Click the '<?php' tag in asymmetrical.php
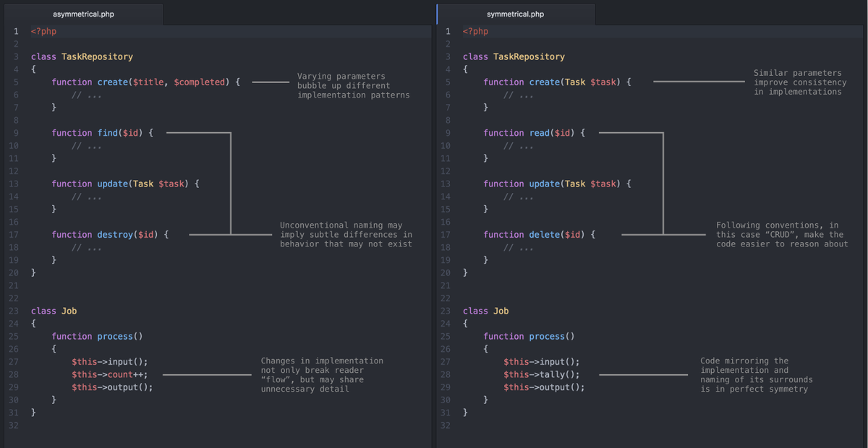The image size is (868, 448). (x=43, y=31)
